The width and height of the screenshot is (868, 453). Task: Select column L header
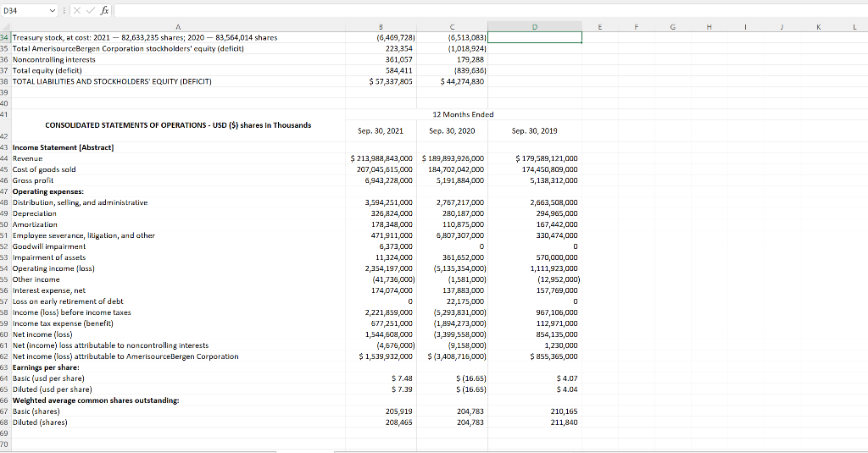coord(854,26)
